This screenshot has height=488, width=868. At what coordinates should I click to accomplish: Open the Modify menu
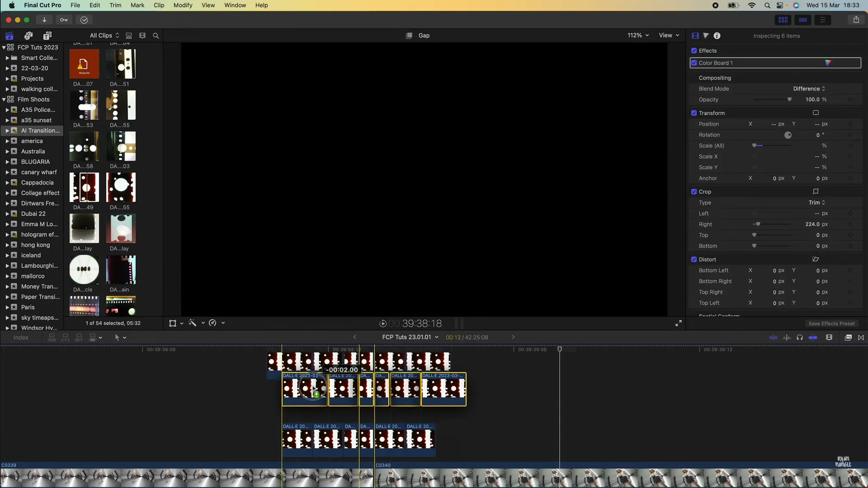(x=183, y=5)
